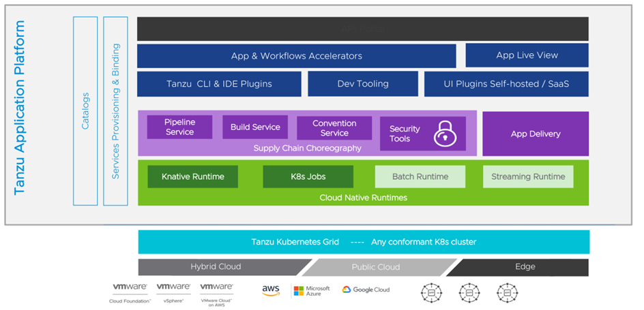Select the vertical Catalogs column
The height and width of the screenshot is (310, 644).
coord(85,110)
